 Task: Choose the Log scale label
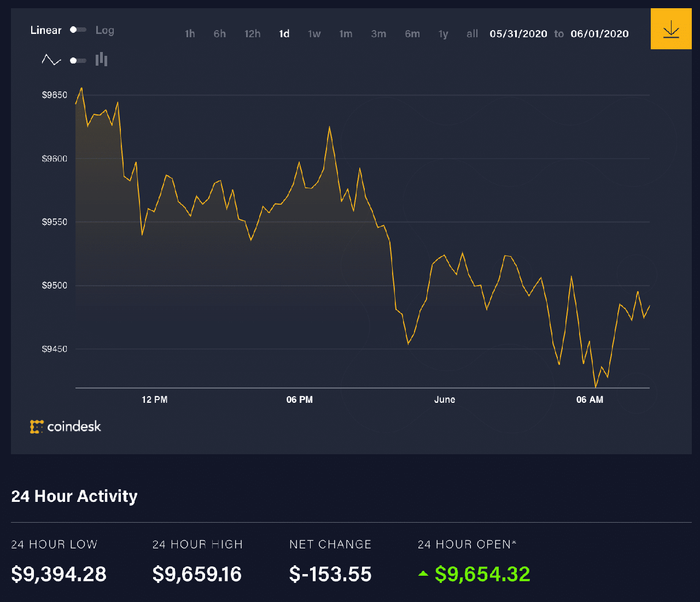105,31
